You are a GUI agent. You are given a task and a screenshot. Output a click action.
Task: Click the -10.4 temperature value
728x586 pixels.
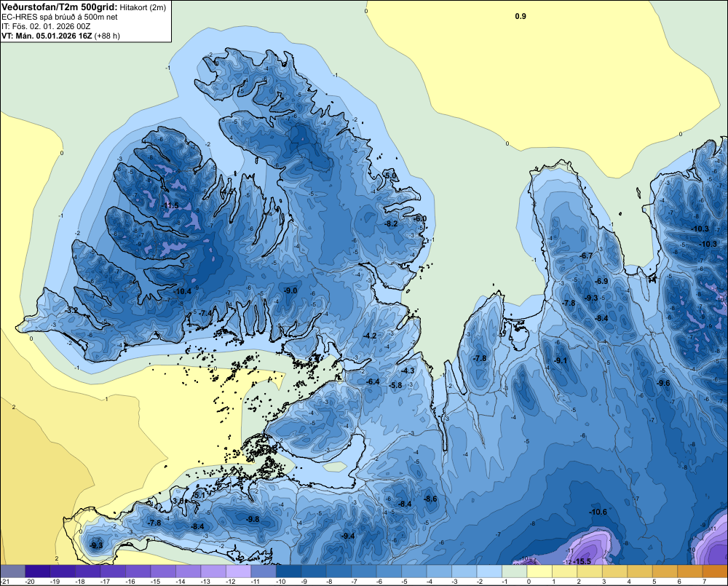coord(183,292)
